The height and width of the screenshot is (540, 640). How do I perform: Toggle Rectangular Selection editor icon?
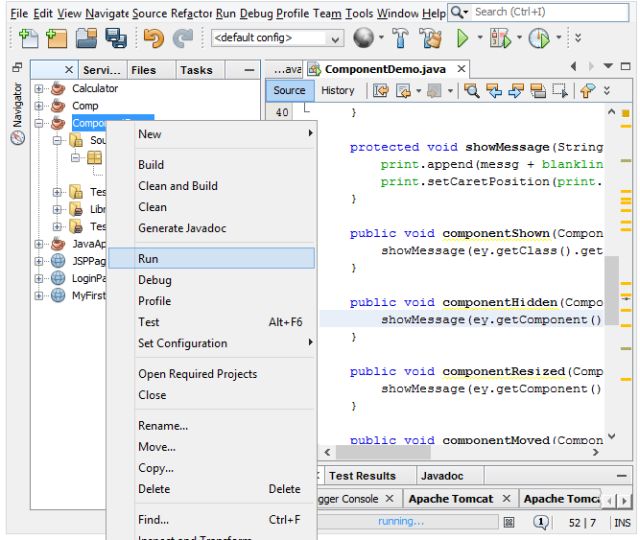pyautogui.click(x=560, y=91)
